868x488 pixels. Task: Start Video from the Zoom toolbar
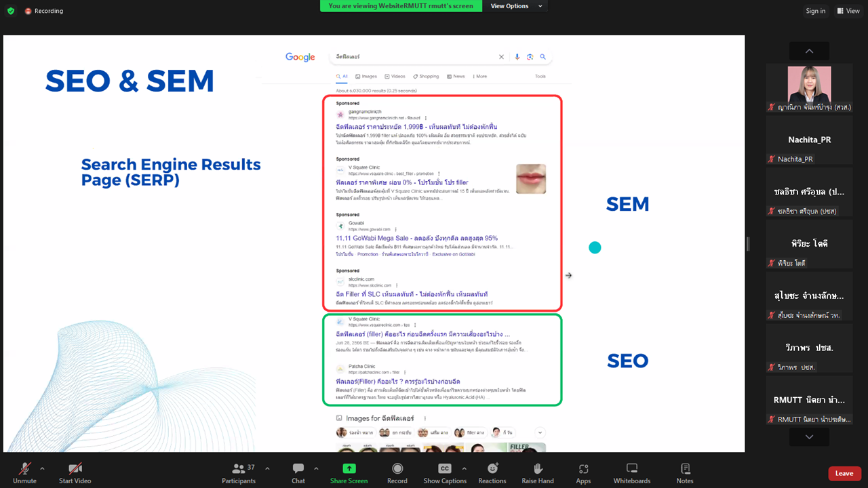coord(75,472)
